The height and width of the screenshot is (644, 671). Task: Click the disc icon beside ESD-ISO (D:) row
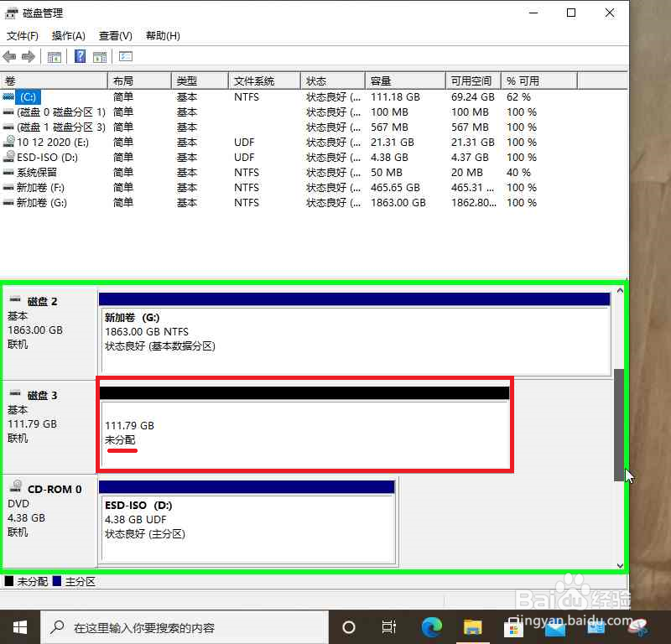point(8,156)
